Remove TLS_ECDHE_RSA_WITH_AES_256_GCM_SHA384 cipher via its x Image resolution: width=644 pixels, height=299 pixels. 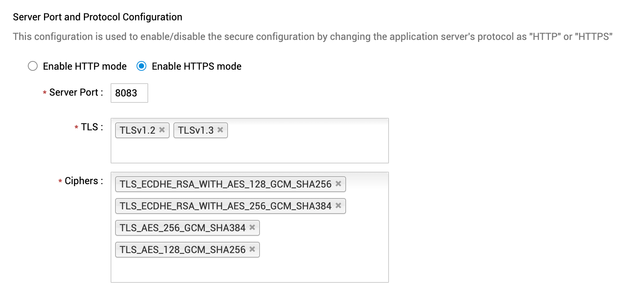[x=339, y=206]
